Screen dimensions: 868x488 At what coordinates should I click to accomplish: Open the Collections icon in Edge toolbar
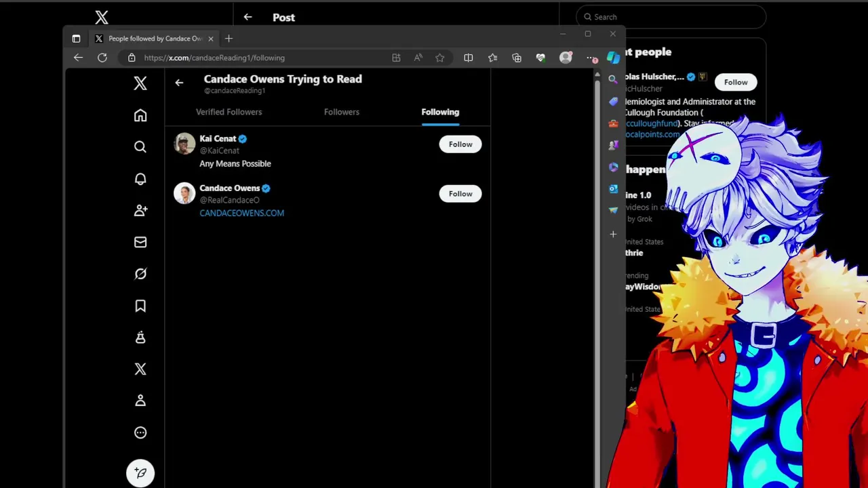pyautogui.click(x=517, y=58)
